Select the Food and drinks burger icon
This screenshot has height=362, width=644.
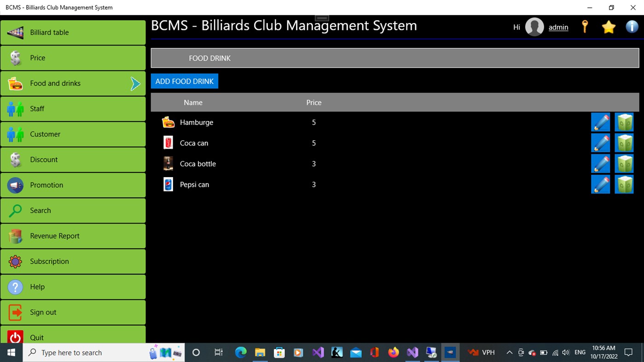pos(15,83)
